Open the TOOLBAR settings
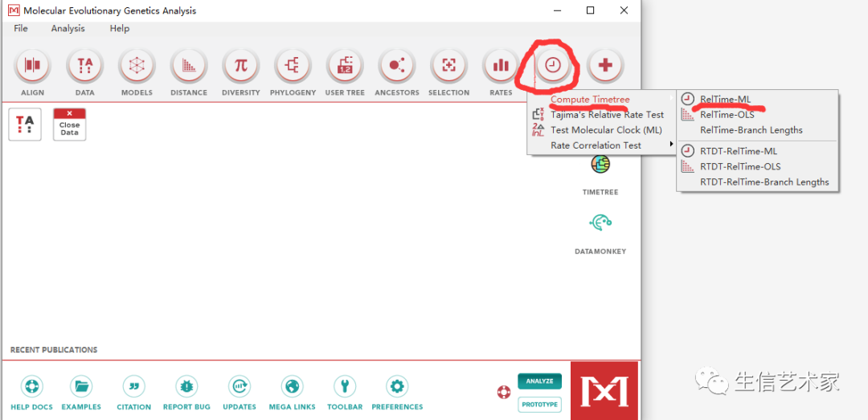The width and height of the screenshot is (868, 420). (345, 393)
